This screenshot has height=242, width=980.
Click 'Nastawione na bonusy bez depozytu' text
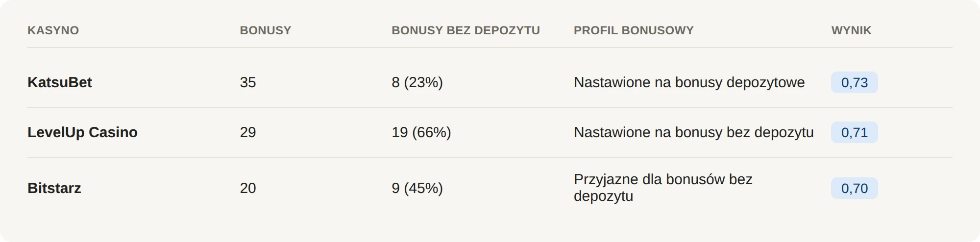point(693,132)
